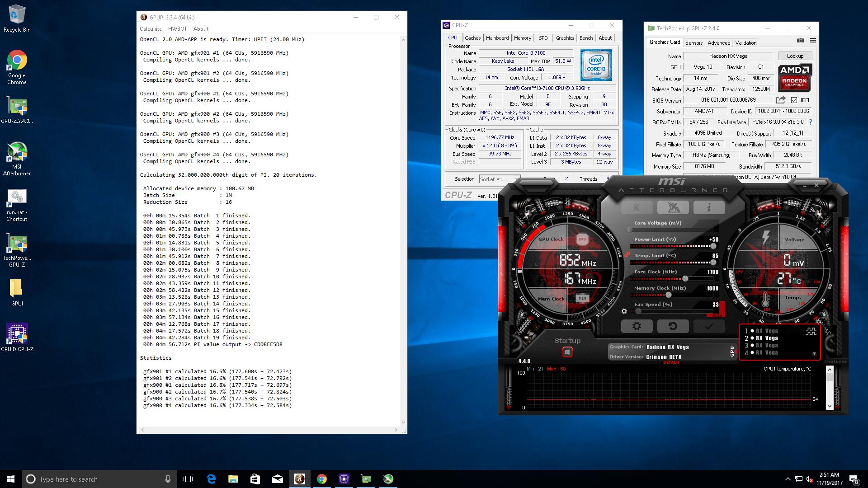The width and height of the screenshot is (868, 488).
Task: Apply Afterburner settings with checkmark button
Action: coord(709,326)
